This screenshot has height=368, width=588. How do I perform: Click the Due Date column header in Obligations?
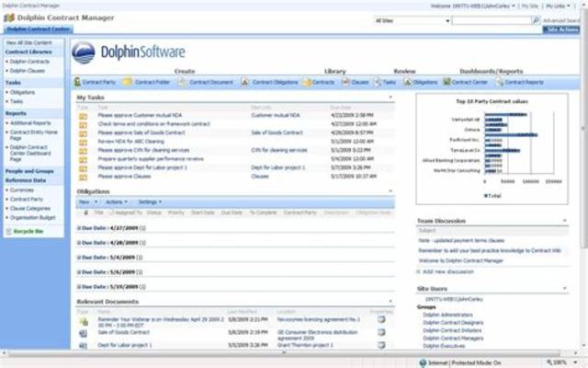[232, 213]
